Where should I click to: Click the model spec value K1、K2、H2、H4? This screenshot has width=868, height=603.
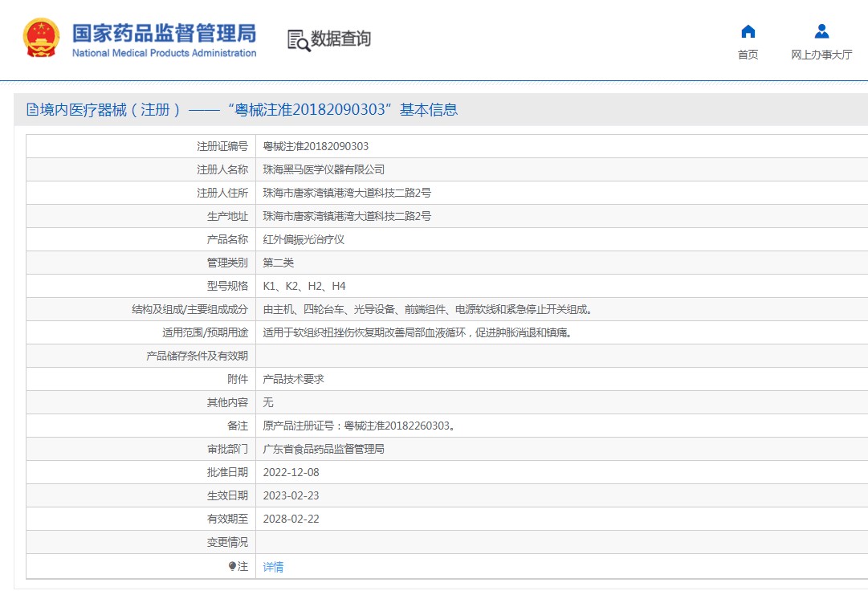304,286
